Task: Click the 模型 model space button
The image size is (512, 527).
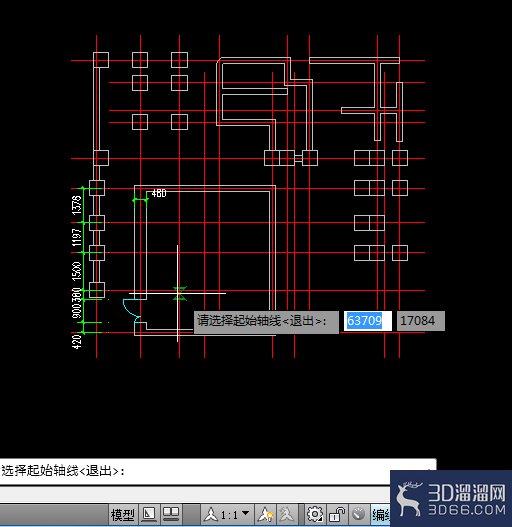Action: [x=123, y=514]
